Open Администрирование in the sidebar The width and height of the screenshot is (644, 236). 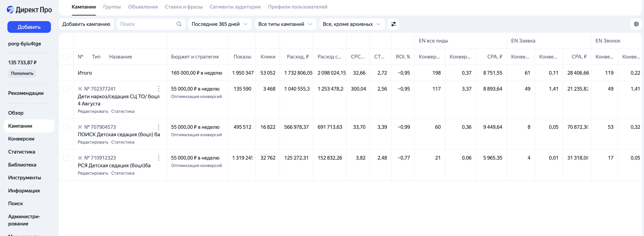24,220
